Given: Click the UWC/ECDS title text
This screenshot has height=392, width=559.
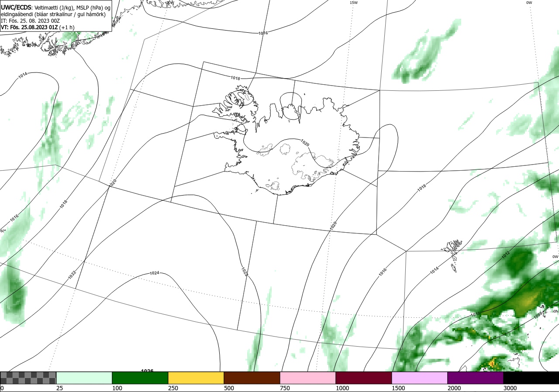Looking at the screenshot, I should tap(16, 7).
